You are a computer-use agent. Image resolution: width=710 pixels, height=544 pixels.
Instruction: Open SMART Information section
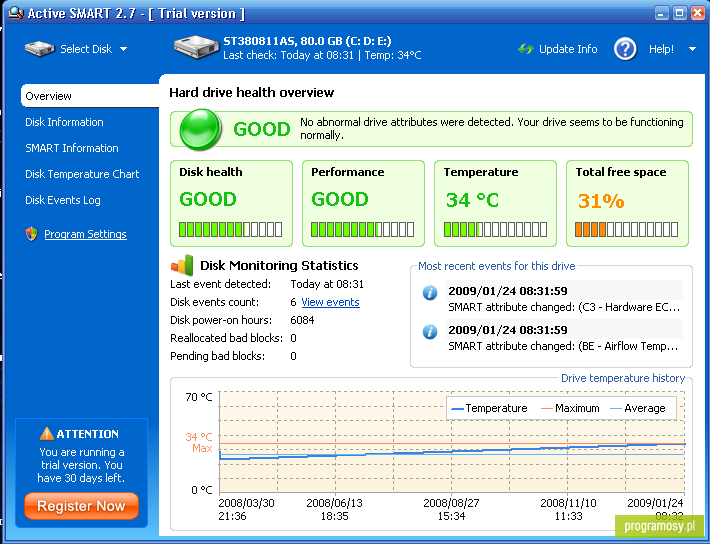coord(72,148)
